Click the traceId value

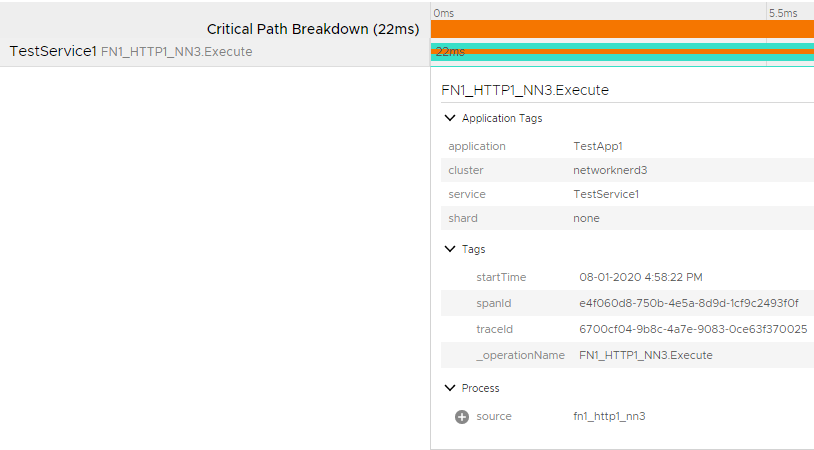pyautogui.click(x=693, y=329)
